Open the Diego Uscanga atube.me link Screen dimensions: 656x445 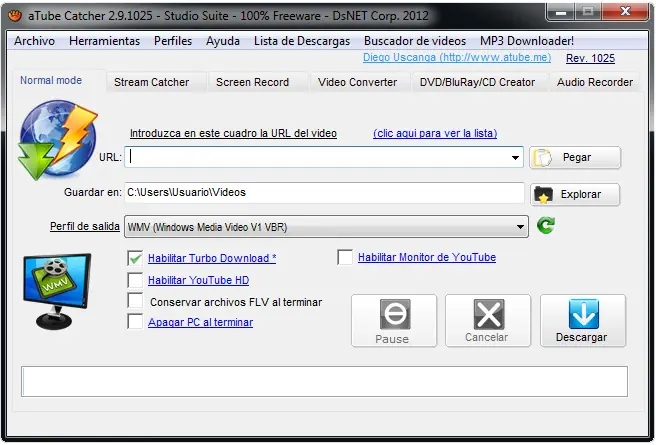[x=457, y=58]
